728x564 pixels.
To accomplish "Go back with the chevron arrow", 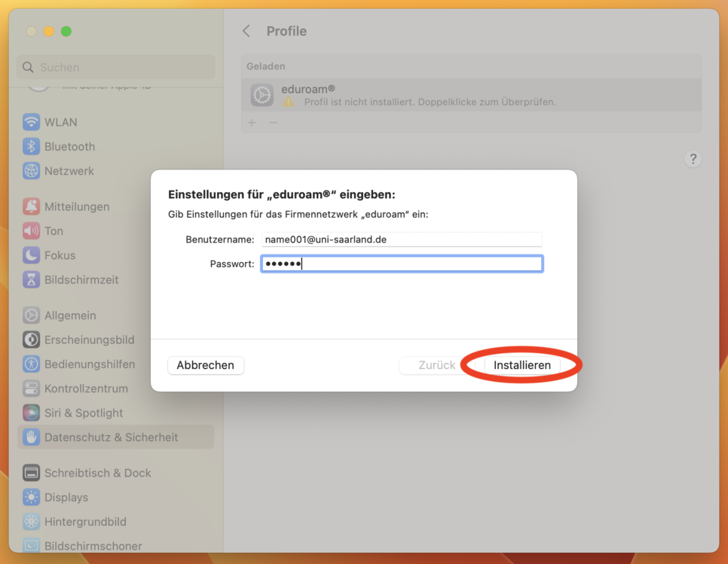I will (x=246, y=31).
